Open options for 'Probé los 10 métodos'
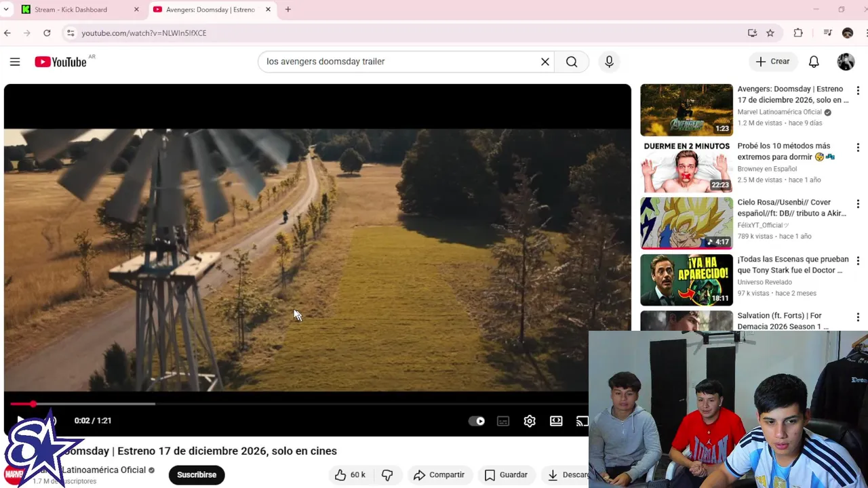 pos(858,147)
